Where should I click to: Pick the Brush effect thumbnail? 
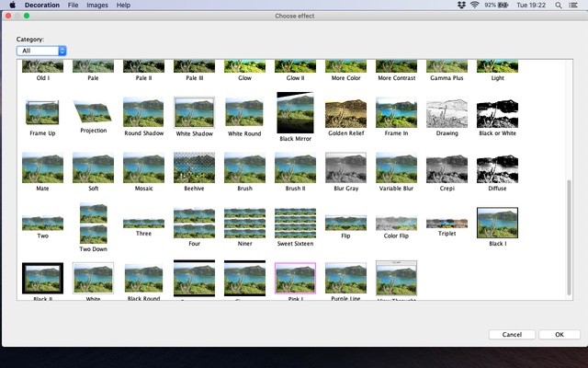pyautogui.click(x=244, y=167)
